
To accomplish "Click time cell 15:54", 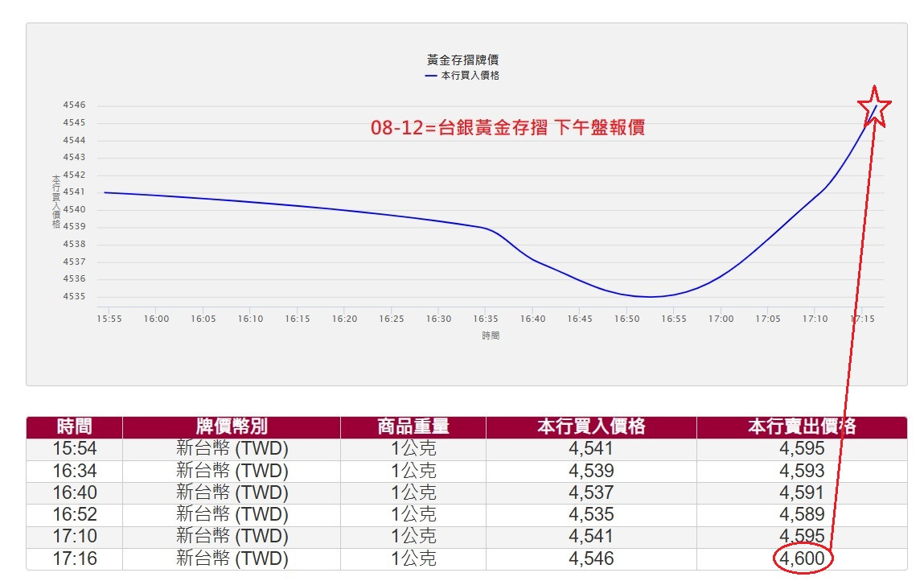I will (x=75, y=449).
